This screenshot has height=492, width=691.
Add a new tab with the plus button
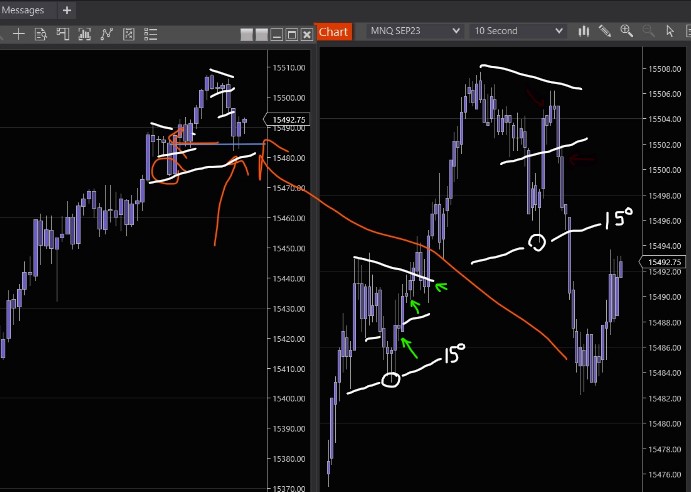67,10
